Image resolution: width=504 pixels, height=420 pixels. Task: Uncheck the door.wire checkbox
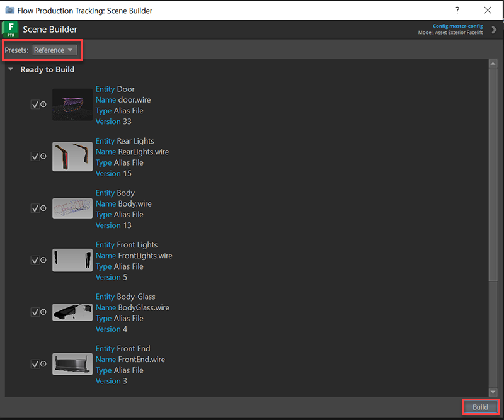[35, 105]
